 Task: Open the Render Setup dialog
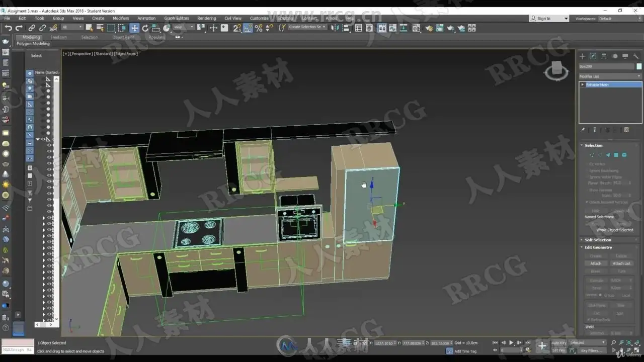coord(429,28)
